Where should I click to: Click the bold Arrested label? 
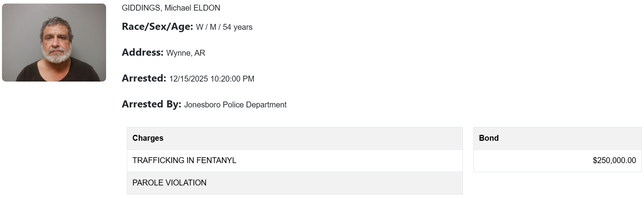point(144,78)
